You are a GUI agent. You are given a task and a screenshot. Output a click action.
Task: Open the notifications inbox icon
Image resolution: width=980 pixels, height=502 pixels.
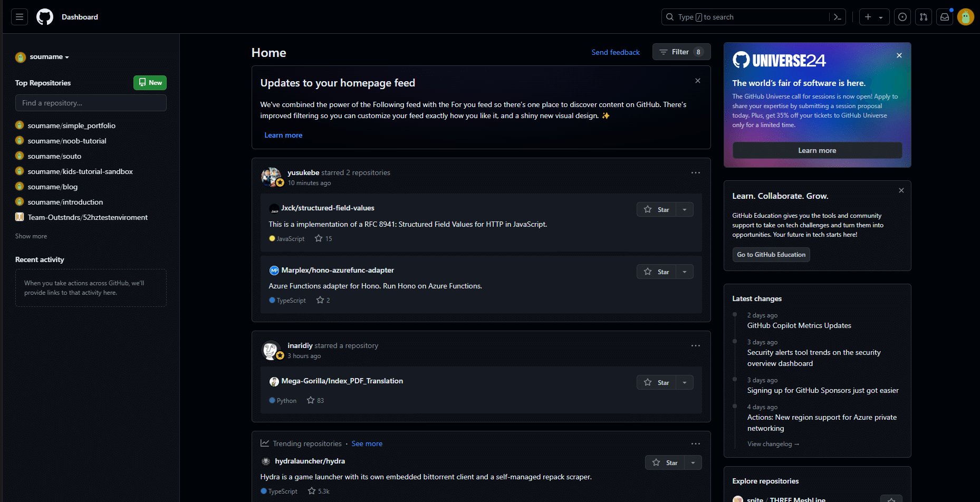(x=945, y=17)
